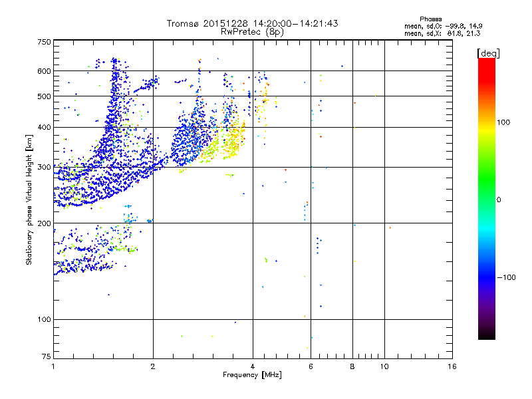Click the y-axis '750' tick label
Image resolution: width=532 pixels, height=399 pixels.
[45, 42]
